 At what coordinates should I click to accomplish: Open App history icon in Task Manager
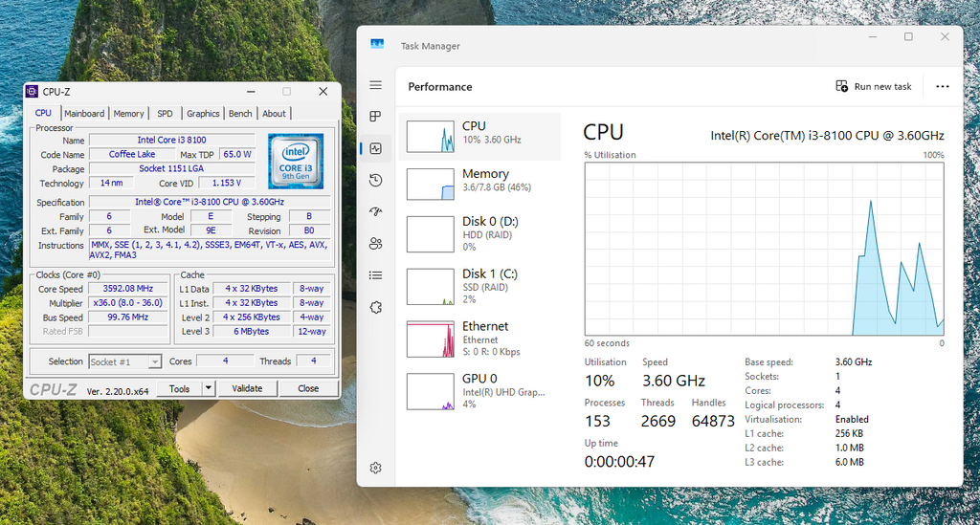click(x=375, y=181)
